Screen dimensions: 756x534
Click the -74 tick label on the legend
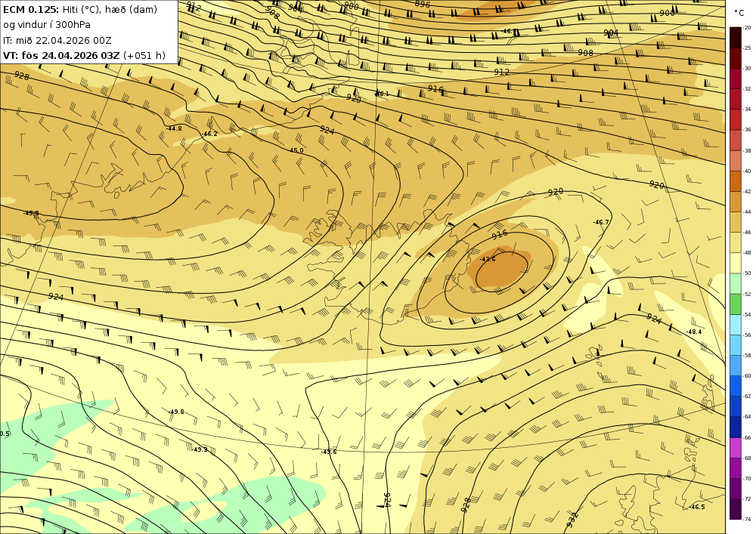tap(748, 520)
